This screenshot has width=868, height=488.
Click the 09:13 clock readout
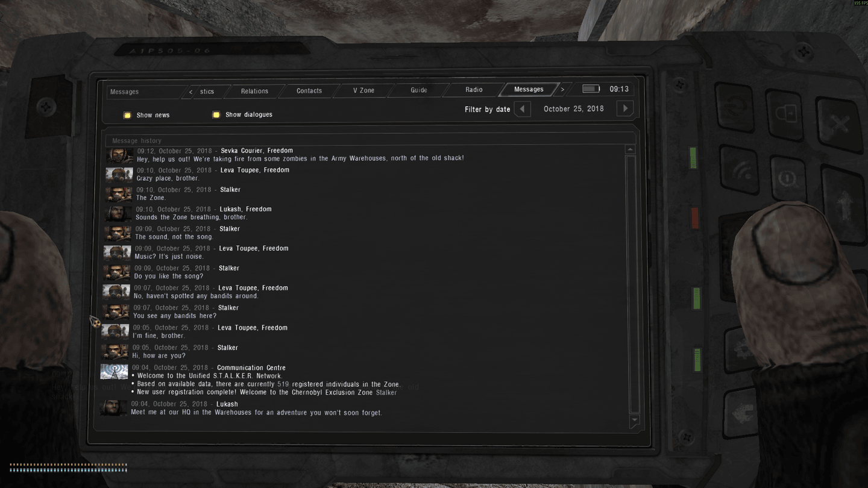[x=619, y=89]
